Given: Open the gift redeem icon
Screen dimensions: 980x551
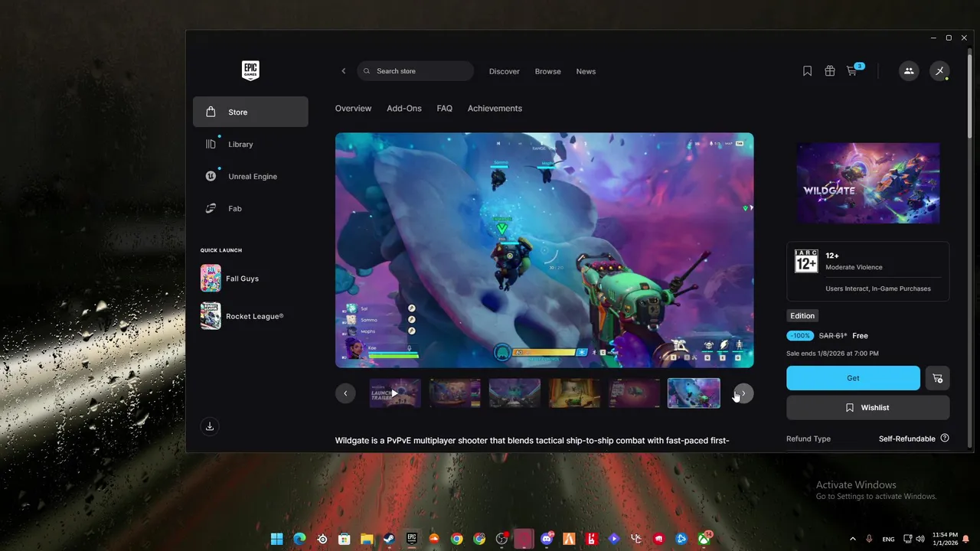Looking at the screenshot, I should pyautogui.click(x=829, y=71).
